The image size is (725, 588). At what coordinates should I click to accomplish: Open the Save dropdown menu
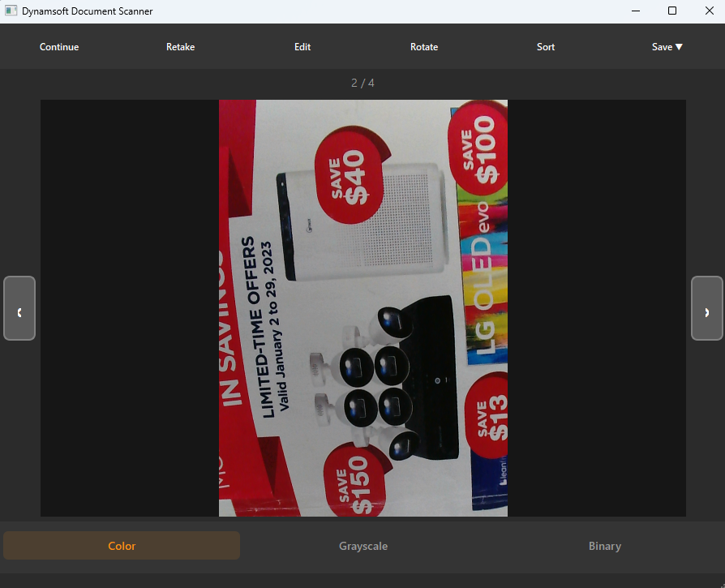(x=667, y=47)
